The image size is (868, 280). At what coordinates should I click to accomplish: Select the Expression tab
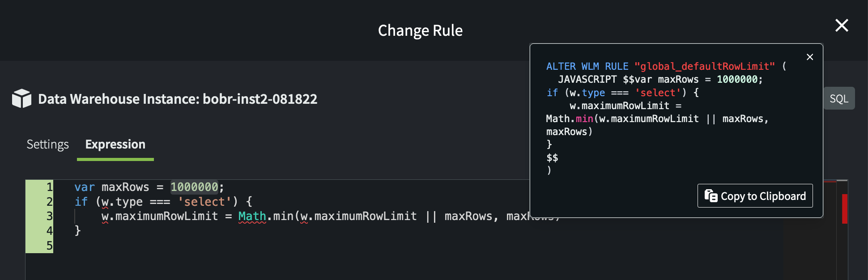point(115,144)
